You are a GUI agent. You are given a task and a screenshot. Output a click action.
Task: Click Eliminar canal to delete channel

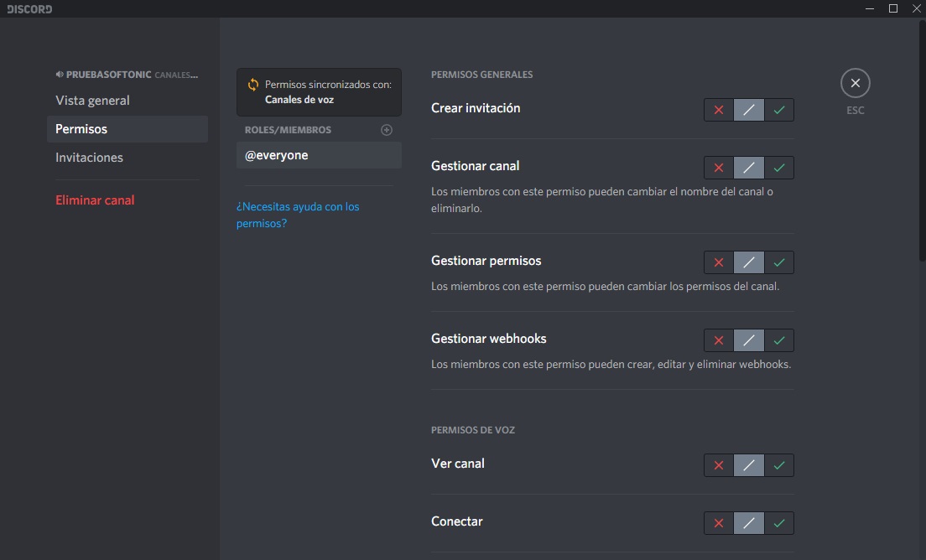95,200
